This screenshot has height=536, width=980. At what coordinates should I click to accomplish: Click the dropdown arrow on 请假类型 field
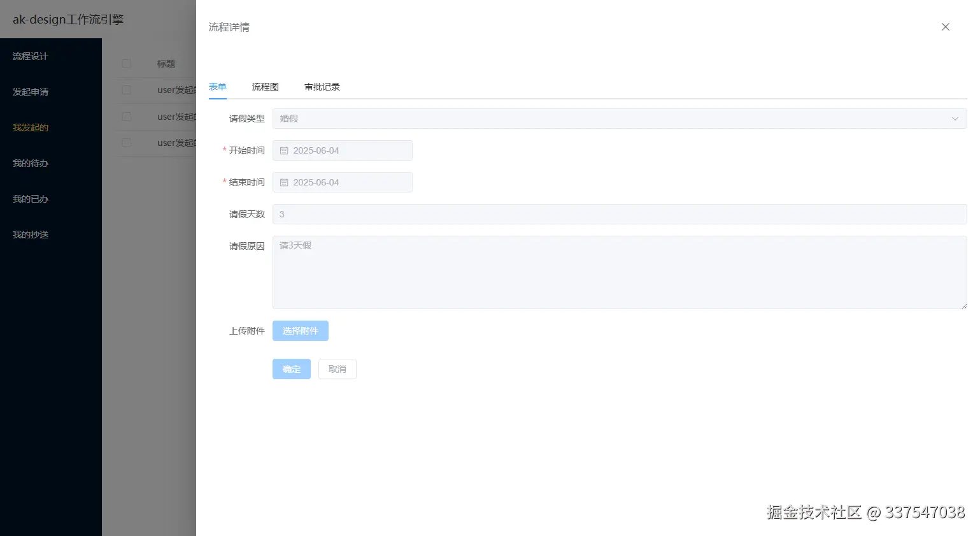pyautogui.click(x=955, y=119)
